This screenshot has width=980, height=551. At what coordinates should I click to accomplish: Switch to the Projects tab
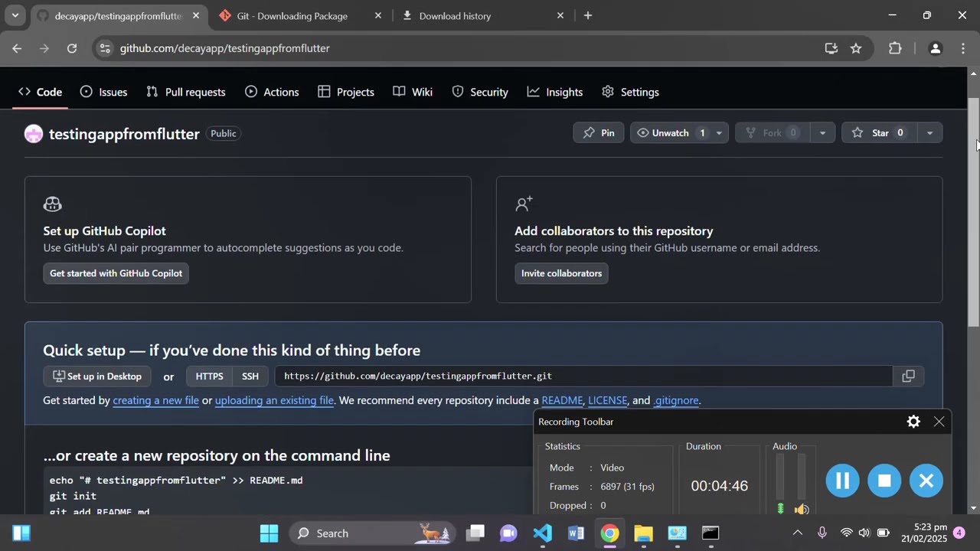(346, 92)
